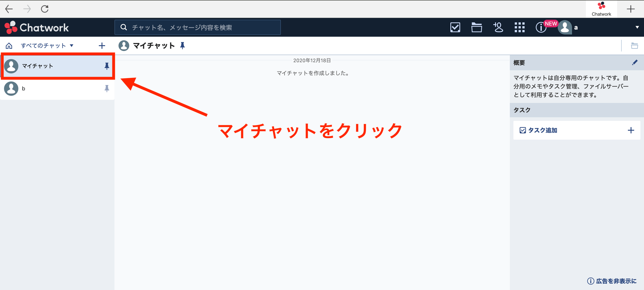
Task: Open the file list folder icon at top right
Action: (x=634, y=46)
